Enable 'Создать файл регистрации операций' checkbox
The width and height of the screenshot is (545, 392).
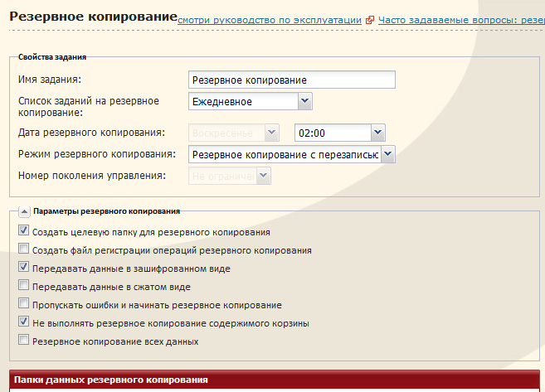[x=23, y=249]
